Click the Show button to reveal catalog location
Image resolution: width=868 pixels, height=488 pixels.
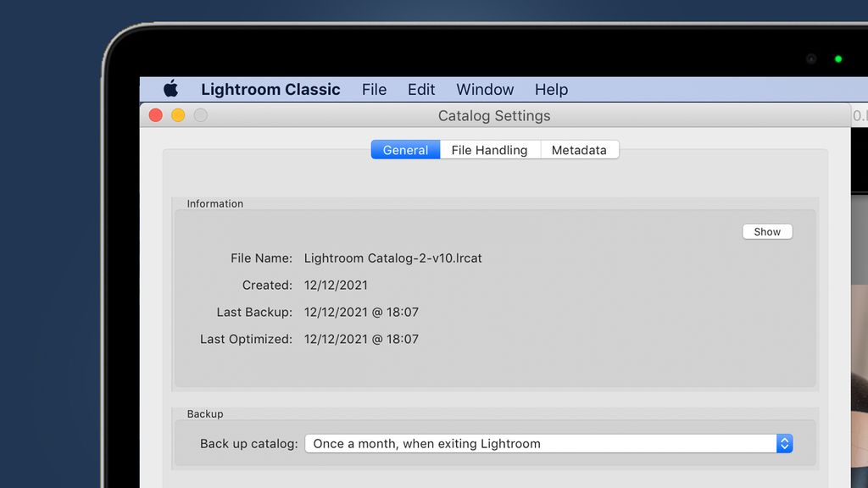(x=766, y=231)
